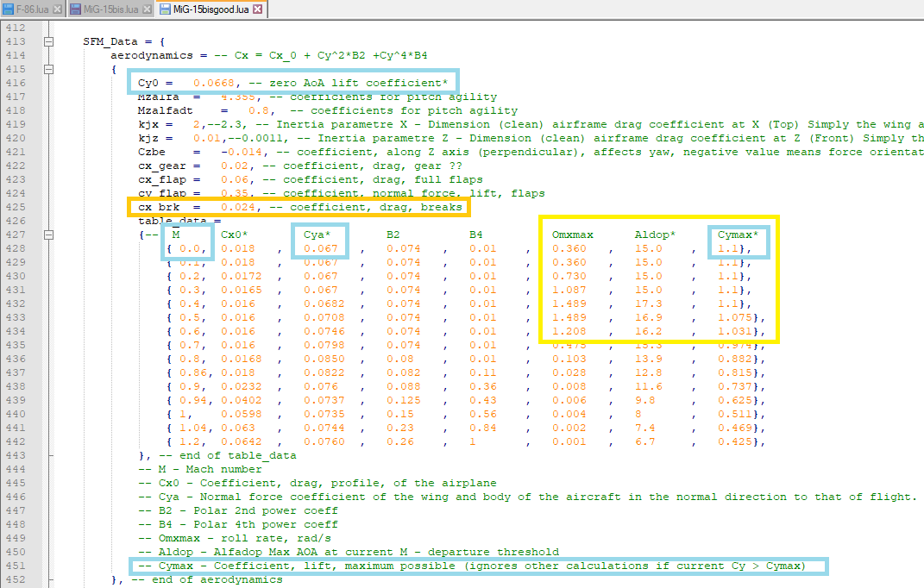Close the F-86.lua tab
Viewport: 924px width, 588px height.
[x=57, y=9]
